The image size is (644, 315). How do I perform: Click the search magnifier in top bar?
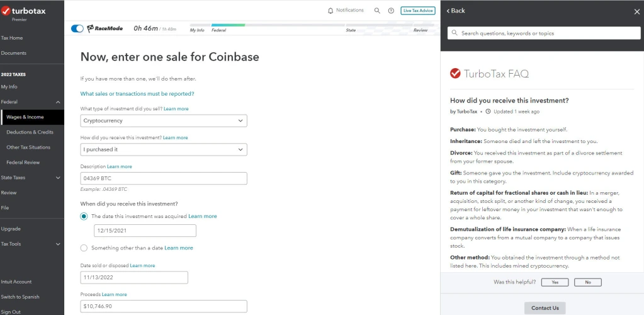pos(377,11)
